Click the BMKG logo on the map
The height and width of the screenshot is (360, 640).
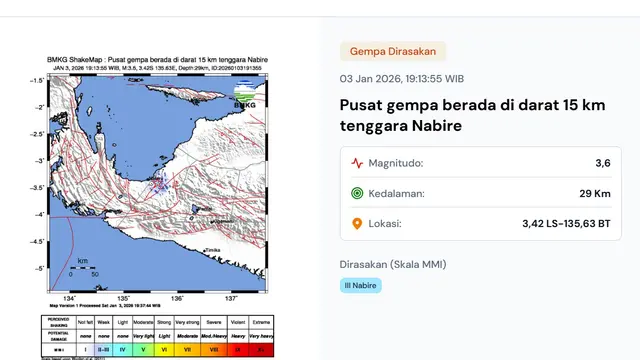point(244,95)
